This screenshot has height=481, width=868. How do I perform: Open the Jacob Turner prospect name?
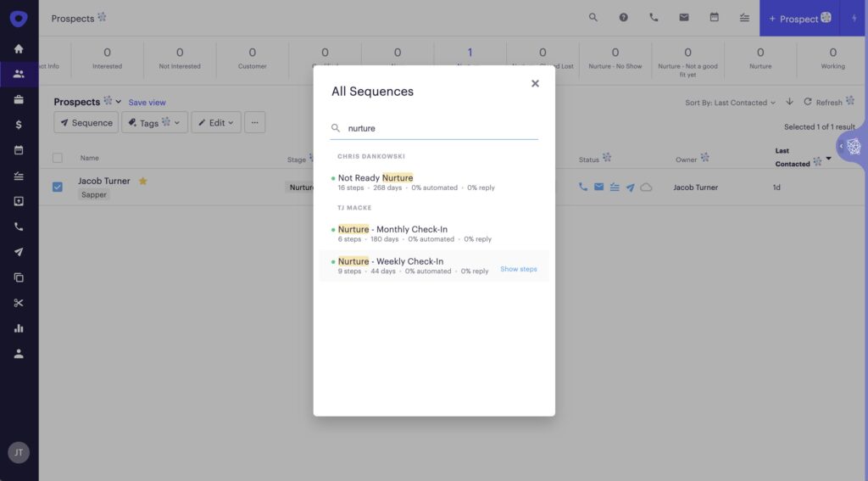click(x=104, y=181)
